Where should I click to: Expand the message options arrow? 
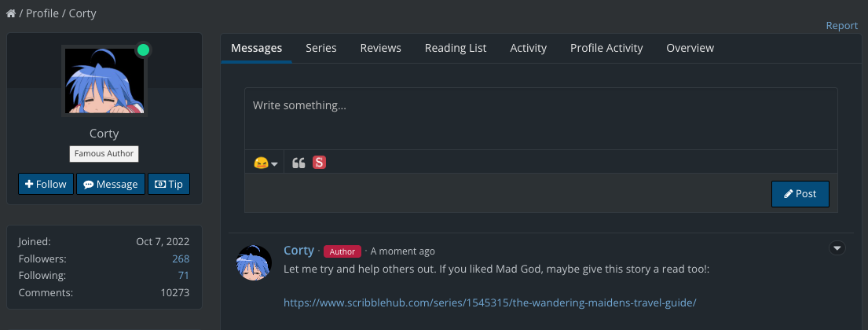[x=837, y=248]
